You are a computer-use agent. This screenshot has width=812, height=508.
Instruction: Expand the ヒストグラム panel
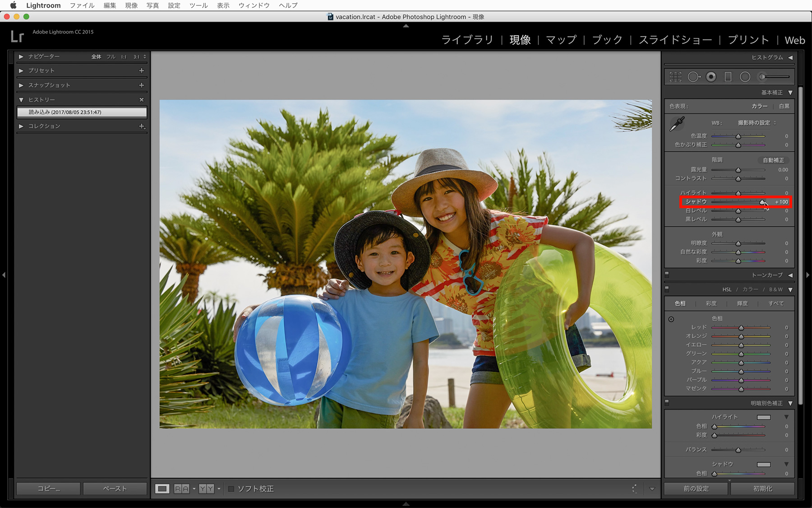pos(790,57)
